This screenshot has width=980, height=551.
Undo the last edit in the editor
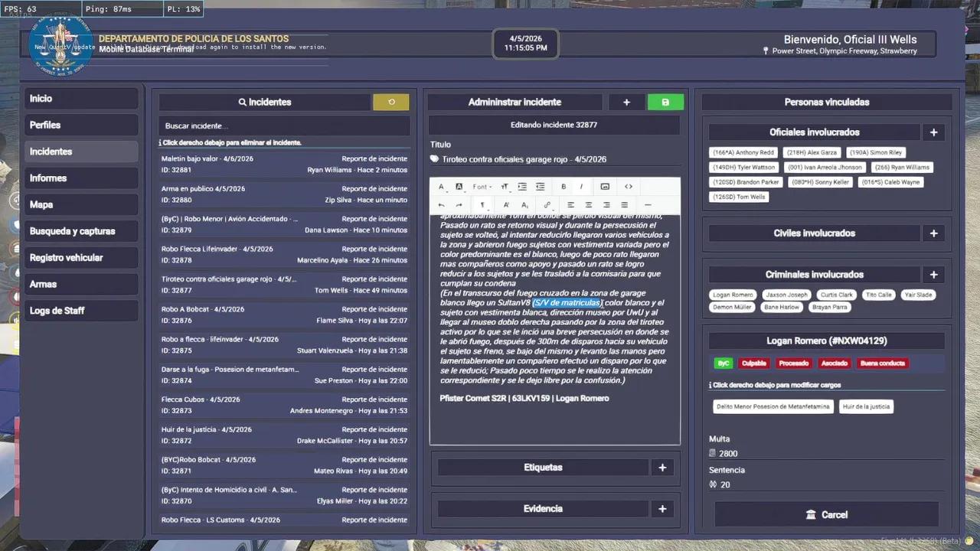pos(441,205)
